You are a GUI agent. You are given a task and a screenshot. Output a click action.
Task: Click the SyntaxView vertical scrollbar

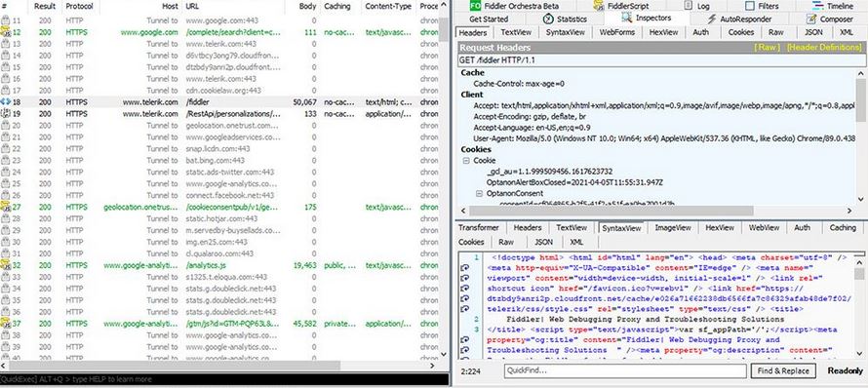(x=859, y=307)
